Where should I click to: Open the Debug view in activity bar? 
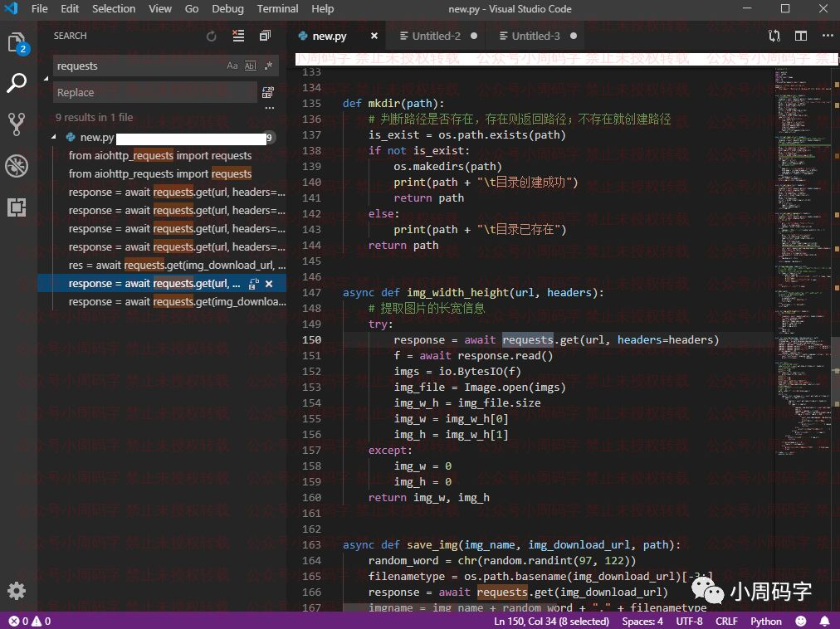click(x=17, y=166)
